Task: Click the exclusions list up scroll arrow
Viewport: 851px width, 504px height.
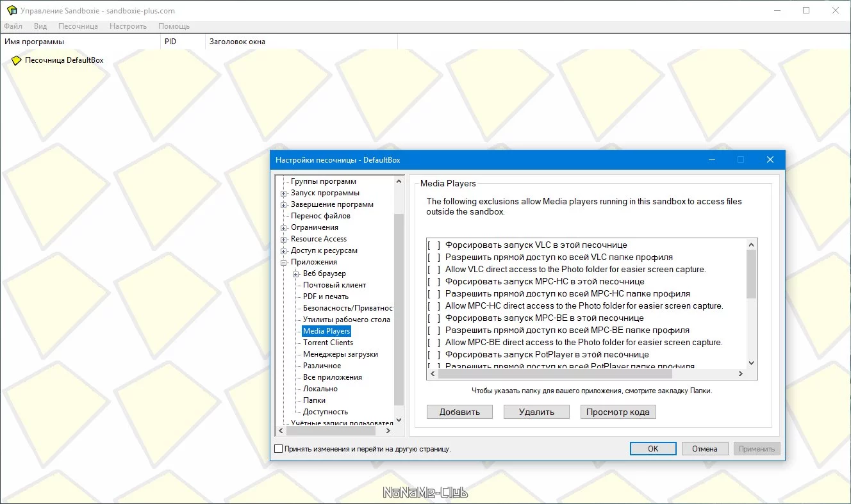Action: (752, 245)
